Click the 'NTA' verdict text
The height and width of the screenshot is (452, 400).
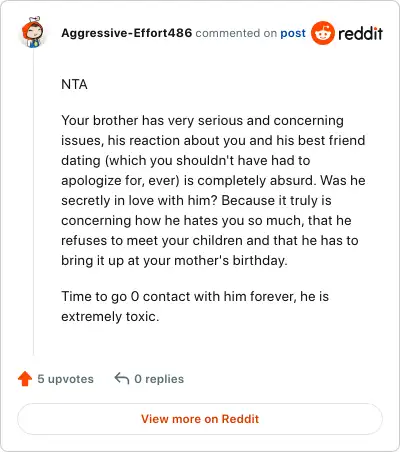[x=74, y=84]
